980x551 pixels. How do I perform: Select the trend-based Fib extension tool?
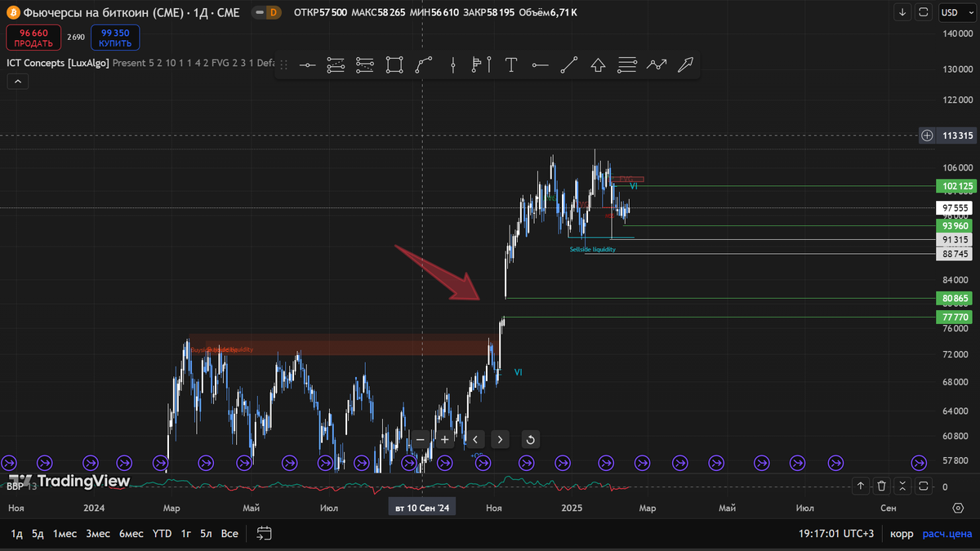[365, 65]
